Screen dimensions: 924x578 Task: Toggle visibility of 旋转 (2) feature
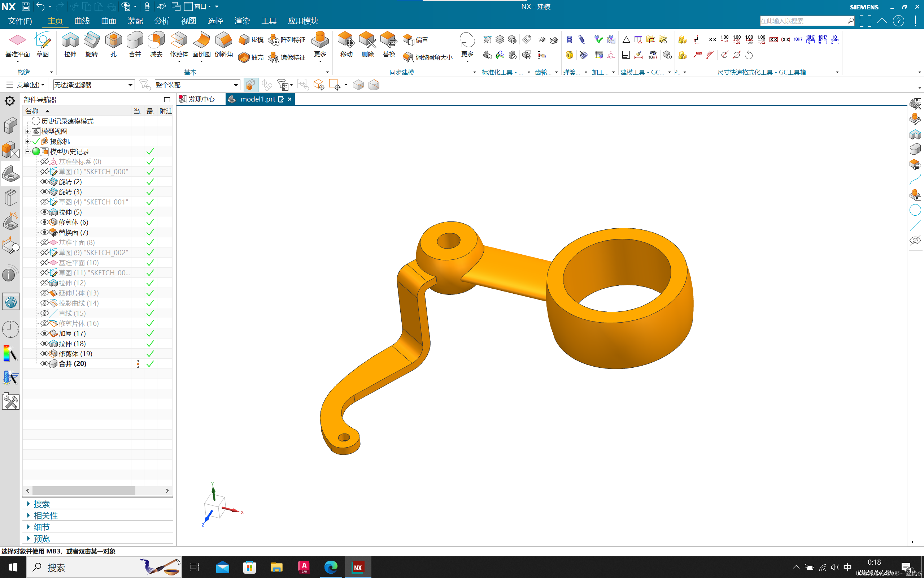click(44, 182)
